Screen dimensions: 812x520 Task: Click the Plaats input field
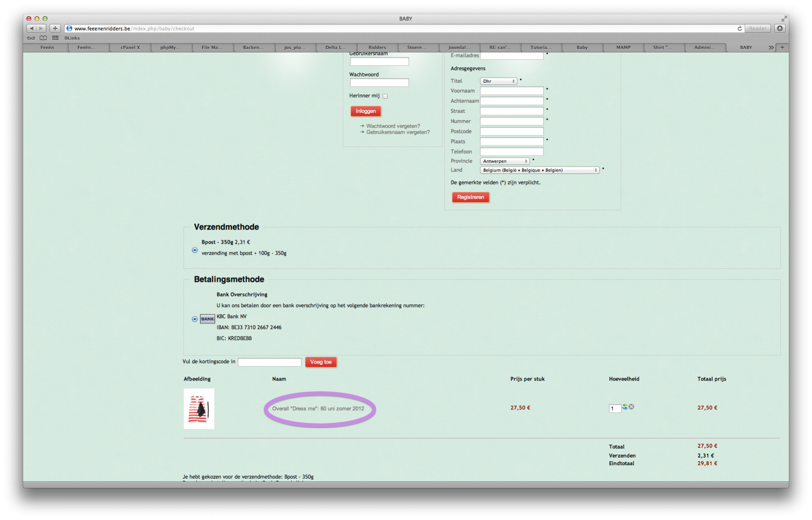tap(512, 141)
